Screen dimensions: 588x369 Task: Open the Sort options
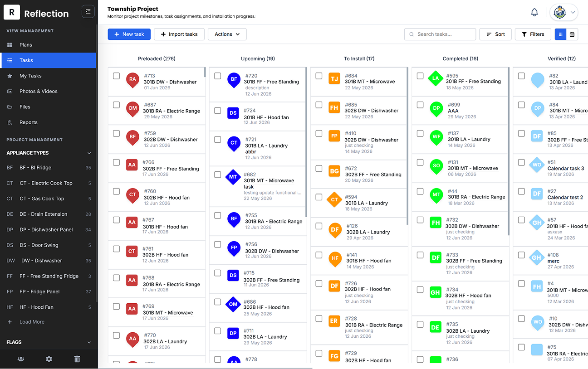click(x=495, y=34)
